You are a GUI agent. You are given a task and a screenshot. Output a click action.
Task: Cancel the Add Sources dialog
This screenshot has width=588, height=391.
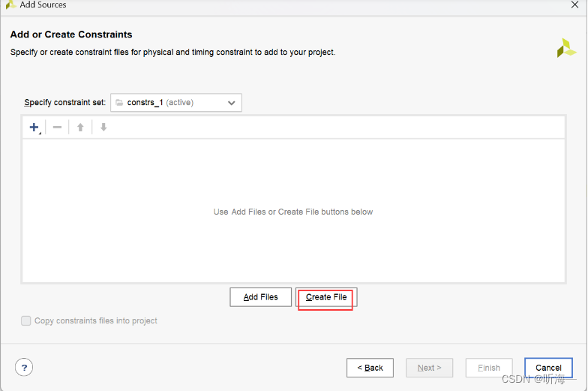coord(549,368)
